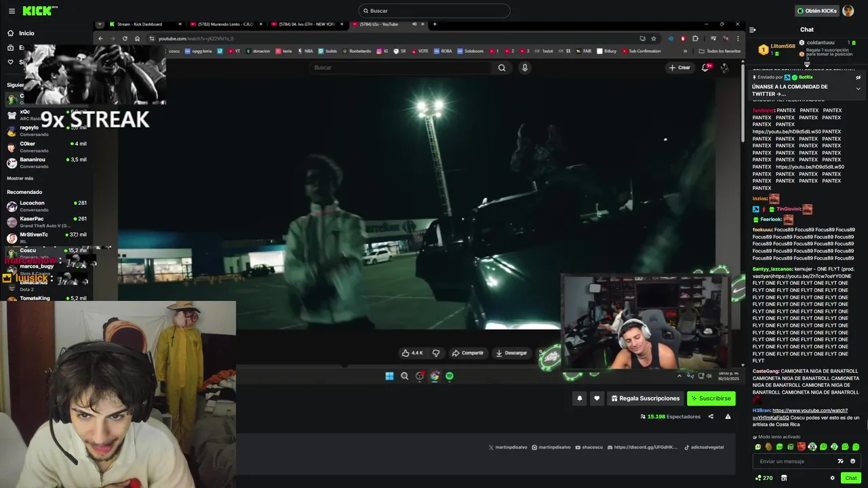Send with the green Chat button
868x488 pixels.
[850, 478]
